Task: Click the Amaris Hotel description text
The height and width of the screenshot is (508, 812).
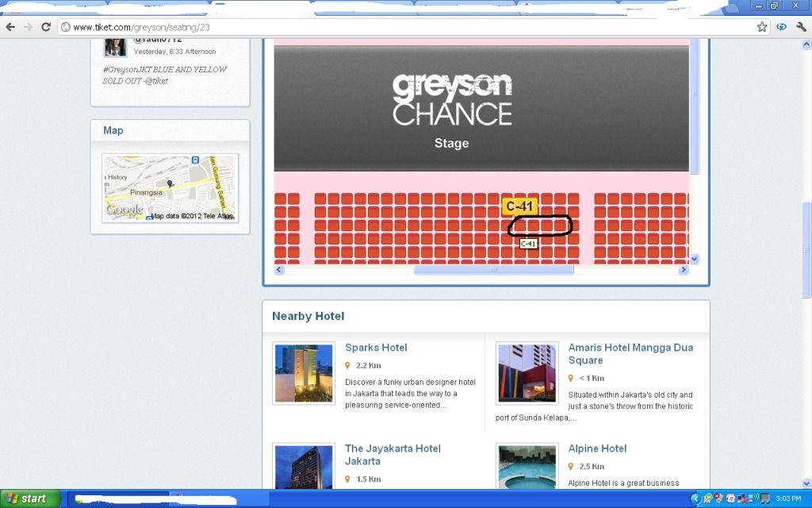Action: coord(594,406)
